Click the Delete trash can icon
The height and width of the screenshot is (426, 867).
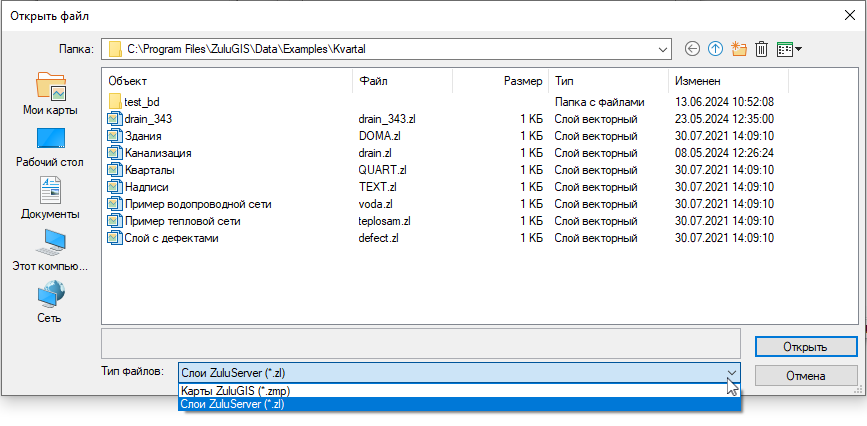[x=761, y=48]
